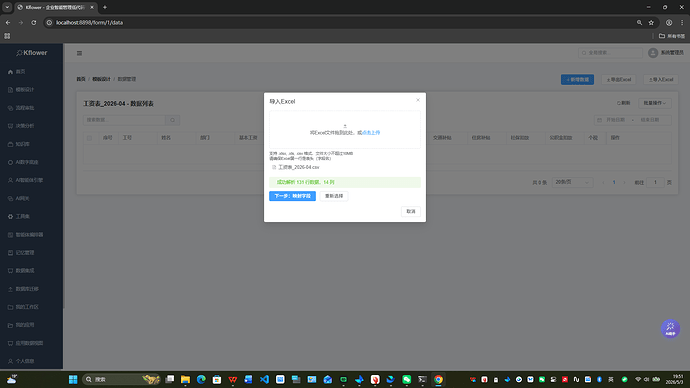Click the 搜索数据 search input
The height and width of the screenshot is (388, 690).
(x=124, y=120)
